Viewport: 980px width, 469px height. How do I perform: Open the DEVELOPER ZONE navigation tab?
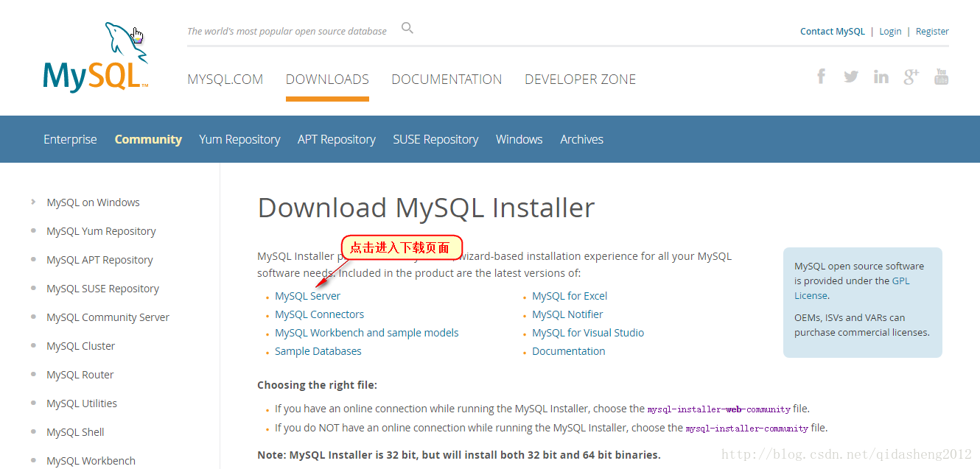point(580,79)
